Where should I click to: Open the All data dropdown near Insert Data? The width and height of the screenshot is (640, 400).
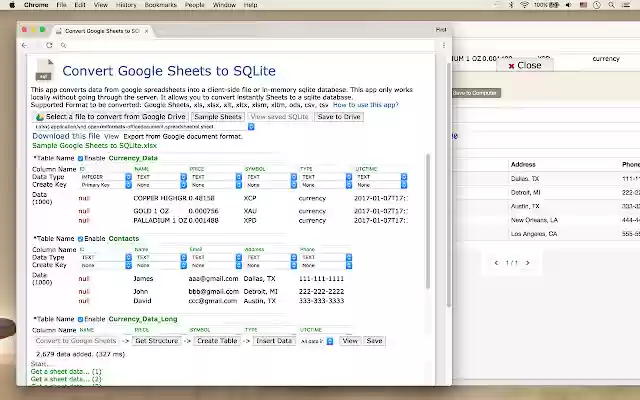coord(316,341)
